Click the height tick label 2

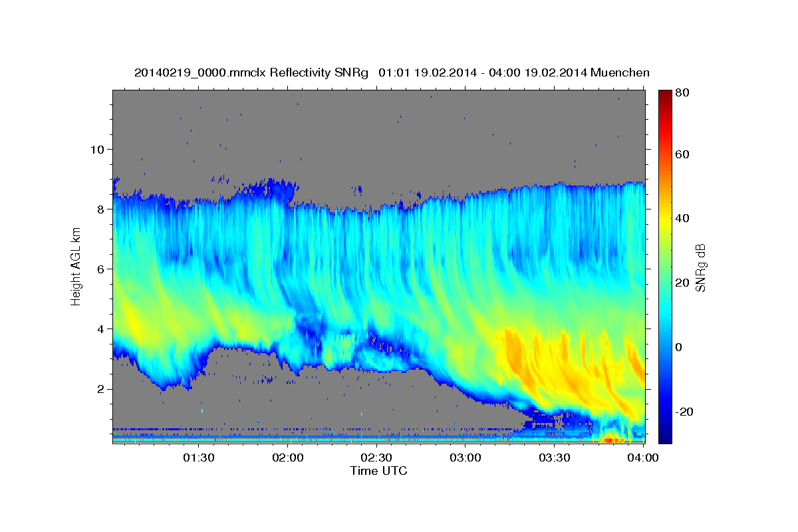coord(100,389)
